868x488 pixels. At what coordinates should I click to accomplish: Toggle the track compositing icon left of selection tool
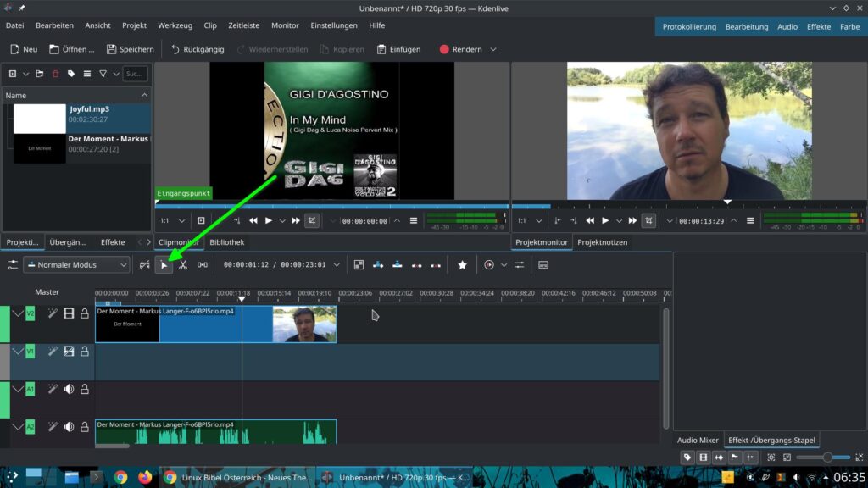(x=144, y=265)
